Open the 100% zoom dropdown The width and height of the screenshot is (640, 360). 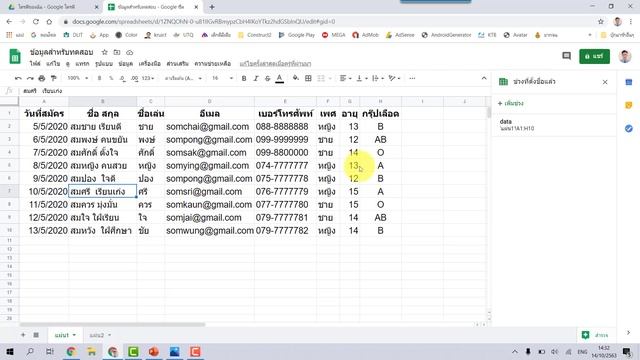point(78,78)
